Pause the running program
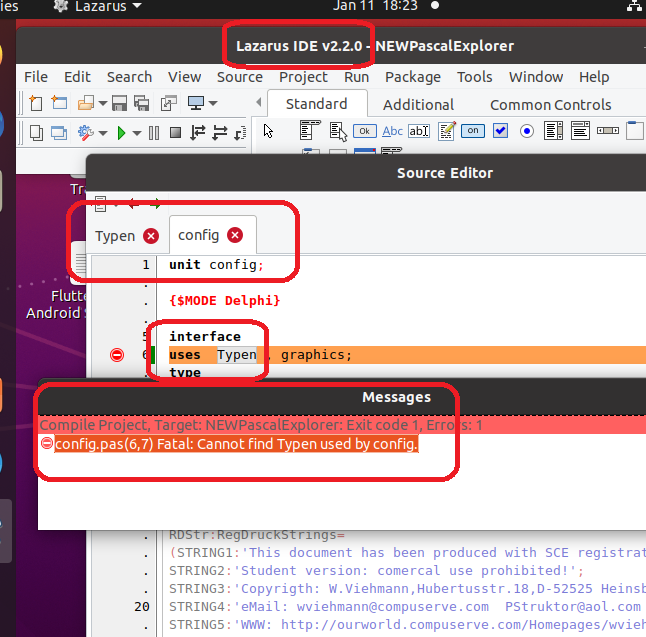Viewport: 646px width, 637px height. pos(154,133)
